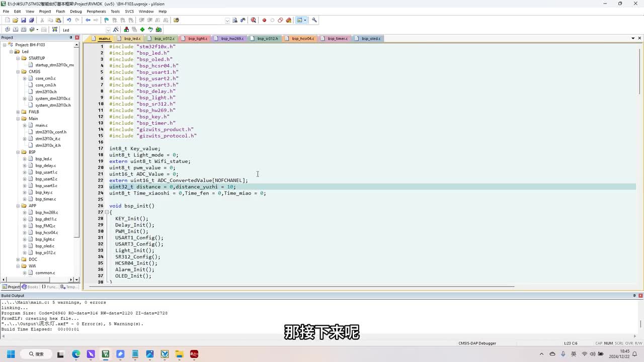Expand the DOC group
Screen dimensions: 644x362
point(18,259)
